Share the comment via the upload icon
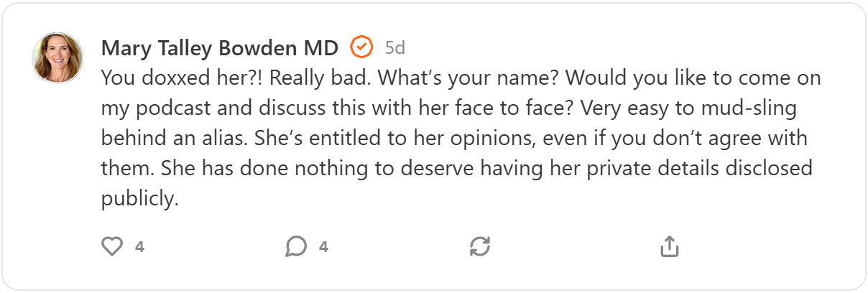 669,247
